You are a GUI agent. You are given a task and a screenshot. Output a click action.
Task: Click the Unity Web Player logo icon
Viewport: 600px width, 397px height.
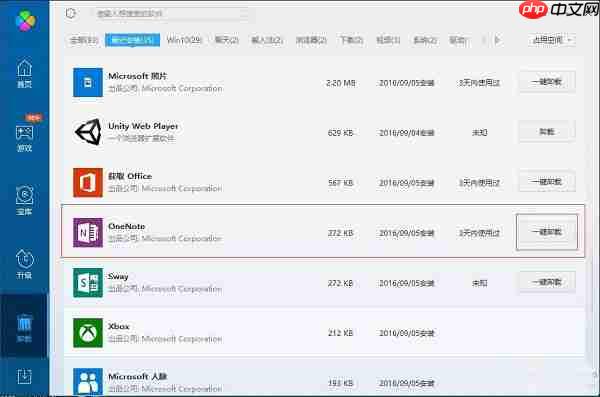[88, 132]
